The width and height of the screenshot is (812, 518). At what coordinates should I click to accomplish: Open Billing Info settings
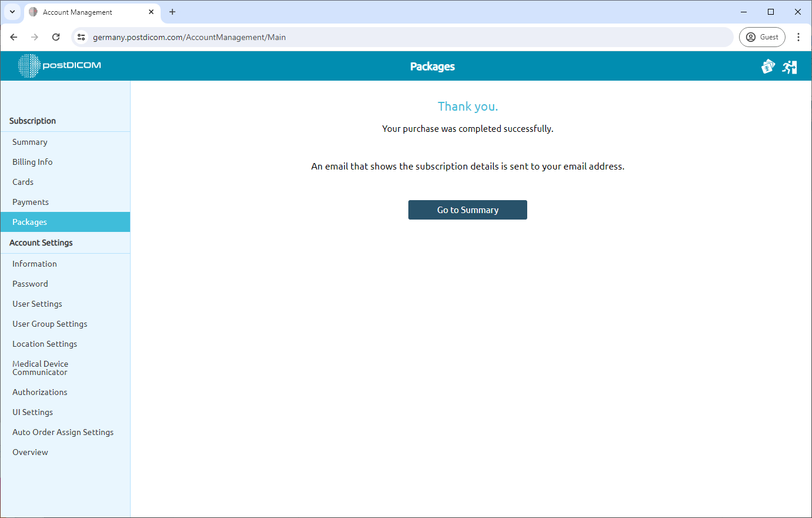pyautogui.click(x=32, y=162)
